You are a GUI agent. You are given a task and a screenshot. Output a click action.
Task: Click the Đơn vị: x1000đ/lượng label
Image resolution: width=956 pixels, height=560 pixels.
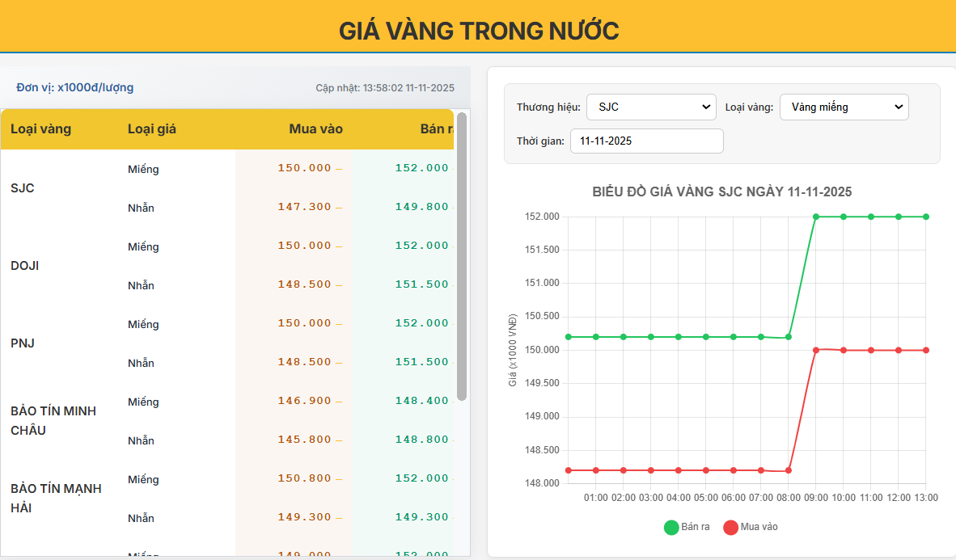click(x=75, y=87)
